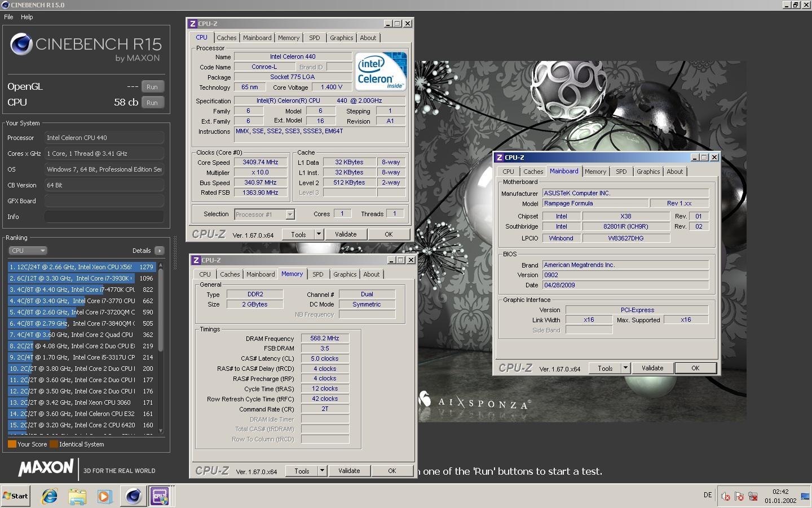
Task: Click Tools button in CPU window
Action: click(x=299, y=235)
